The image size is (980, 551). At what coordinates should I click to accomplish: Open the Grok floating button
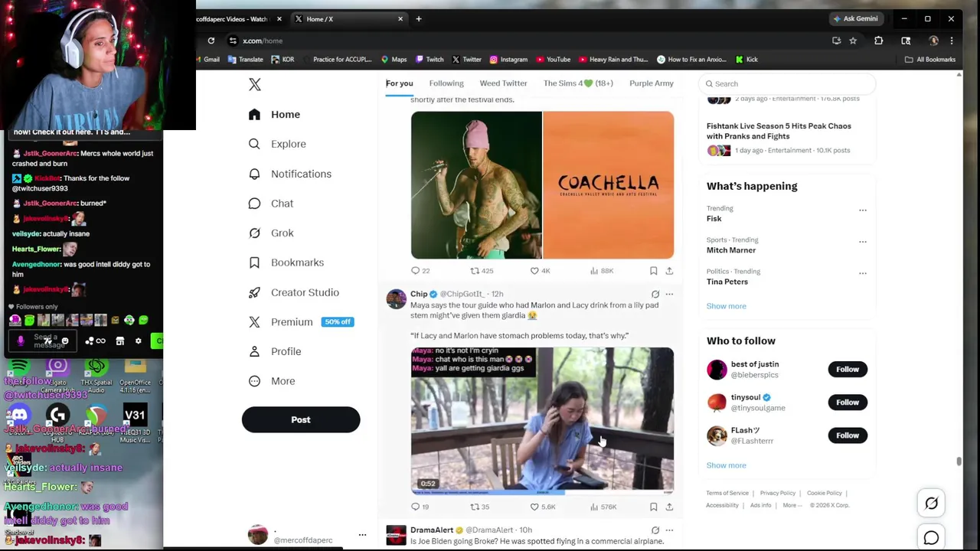pos(931,504)
